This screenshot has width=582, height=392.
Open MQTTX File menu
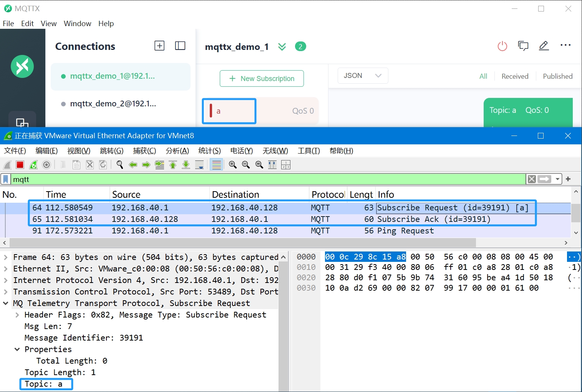point(8,23)
